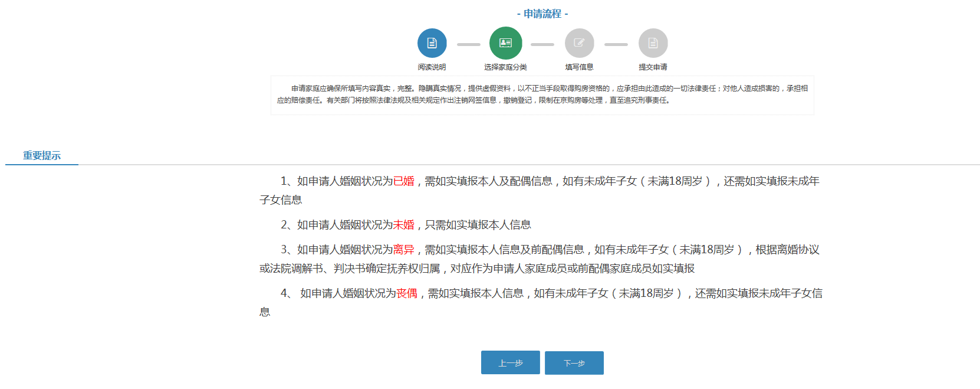980x389 pixels.
Task: Click the 选择家庭分类 step label
Action: pos(506,67)
